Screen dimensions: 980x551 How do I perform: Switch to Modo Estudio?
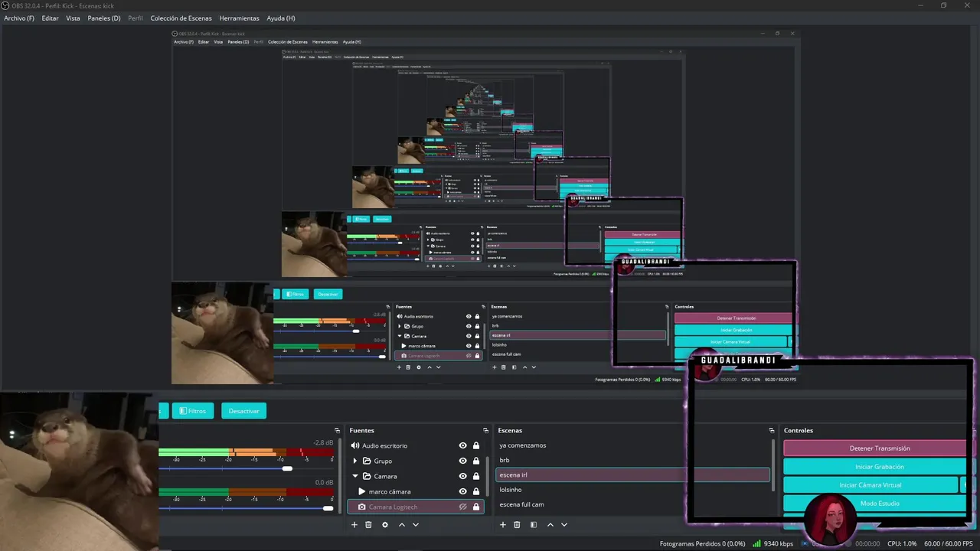(874, 504)
